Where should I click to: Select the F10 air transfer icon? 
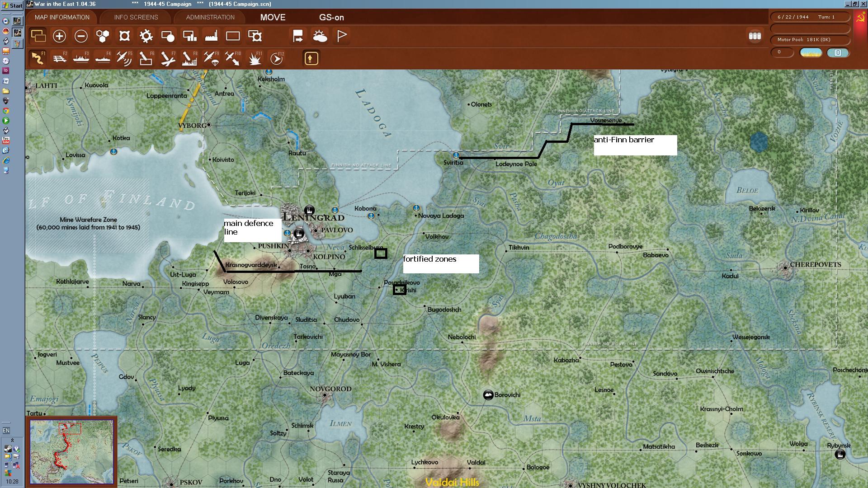pos(233,59)
